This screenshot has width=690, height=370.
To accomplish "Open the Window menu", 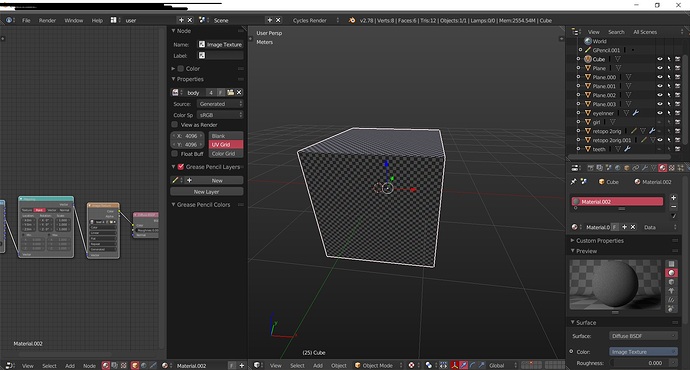I will [73, 20].
